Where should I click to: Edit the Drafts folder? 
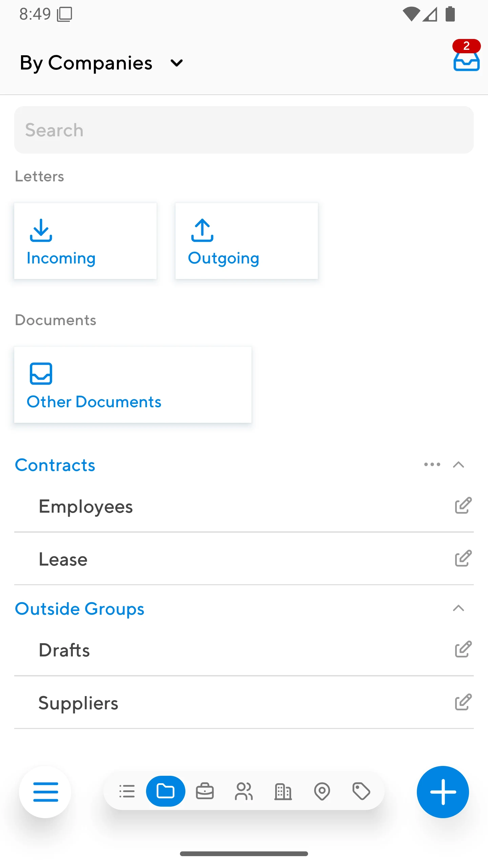(x=463, y=649)
